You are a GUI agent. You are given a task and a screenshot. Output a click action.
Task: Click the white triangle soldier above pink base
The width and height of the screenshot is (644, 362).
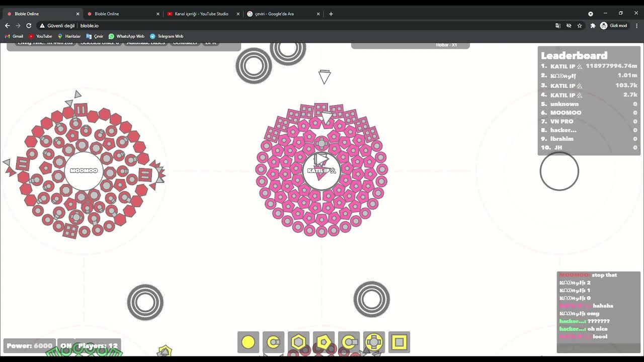[325, 76]
